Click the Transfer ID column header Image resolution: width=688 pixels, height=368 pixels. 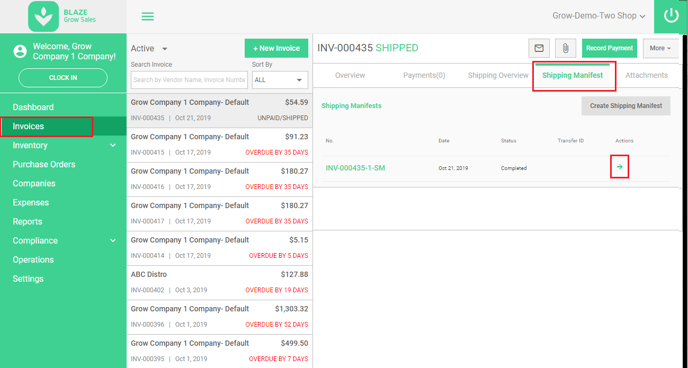(x=571, y=141)
